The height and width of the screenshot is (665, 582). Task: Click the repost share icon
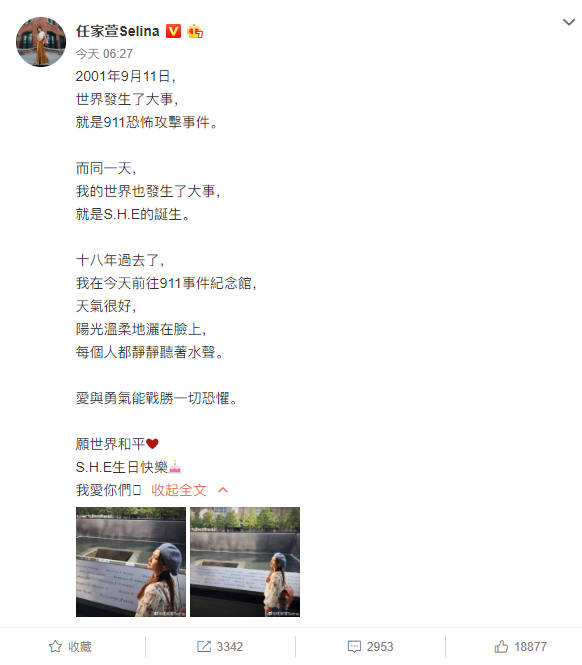(204, 646)
